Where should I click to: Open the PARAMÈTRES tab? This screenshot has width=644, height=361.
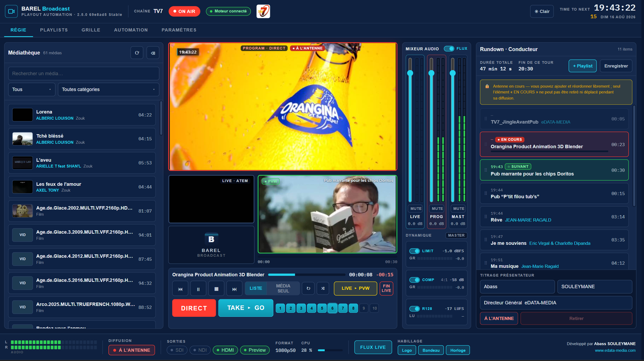click(x=179, y=30)
